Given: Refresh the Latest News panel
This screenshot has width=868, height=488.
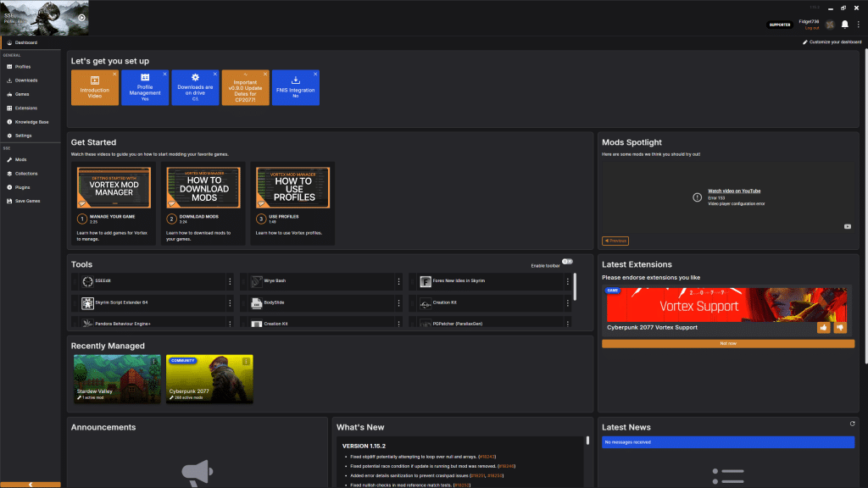Looking at the screenshot, I should 853,424.
